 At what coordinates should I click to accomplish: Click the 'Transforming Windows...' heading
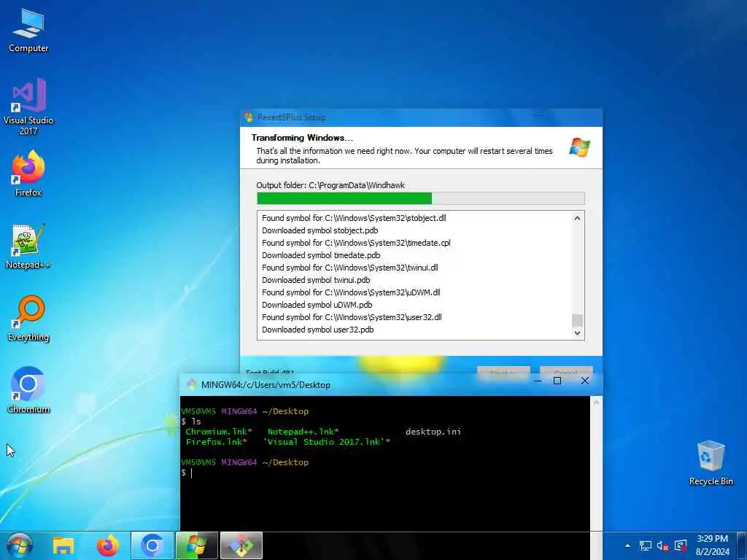pyautogui.click(x=302, y=138)
